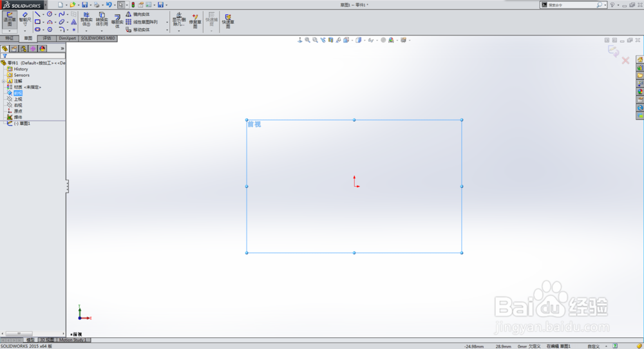Switch to the SOLIDWORKS MBD ribbon tab
644x349 pixels.
click(98, 38)
